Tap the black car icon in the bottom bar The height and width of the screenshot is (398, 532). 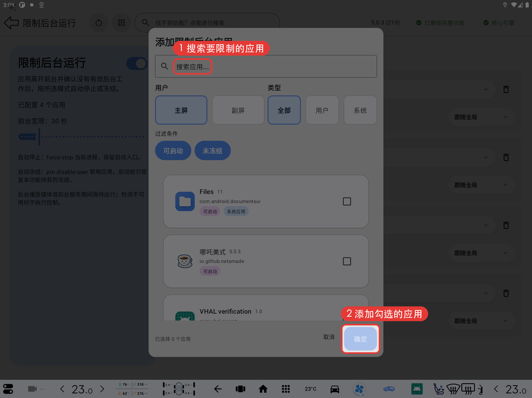click(335, 389)
